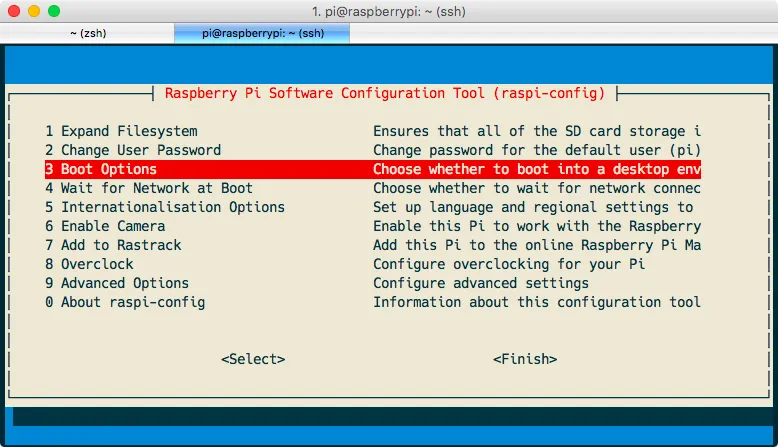Viewport: 778px width, 447px height.
Task: Choose 7 Add to Rastrack entry
Action: pos(113,245)
